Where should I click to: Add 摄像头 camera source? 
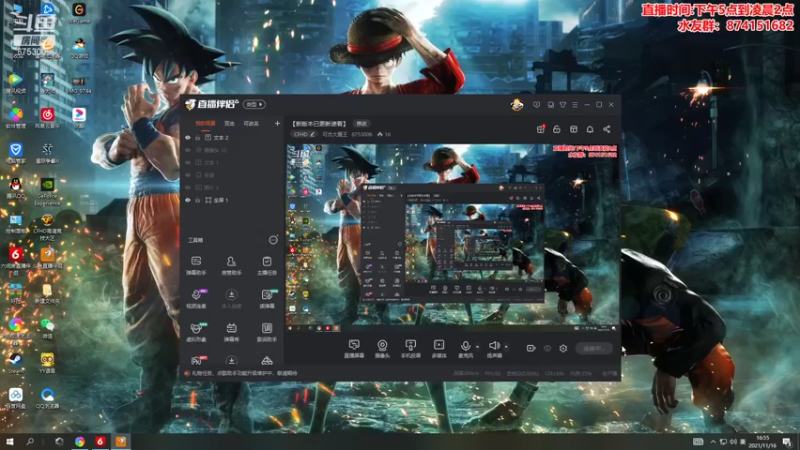point(382,348)
